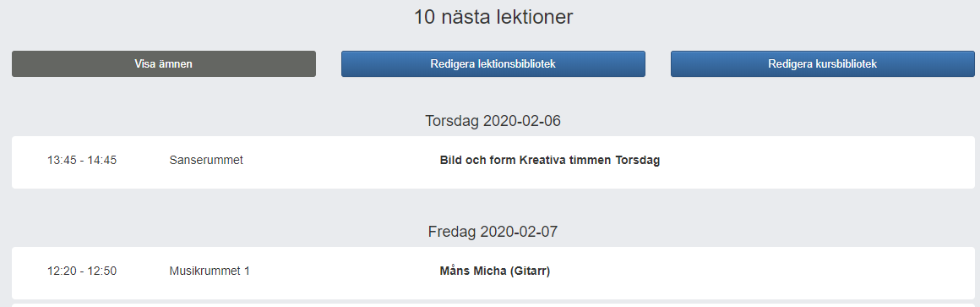
Task: Click the Torsdag 2020-02-06 date heading
Action: pos(493,121)
